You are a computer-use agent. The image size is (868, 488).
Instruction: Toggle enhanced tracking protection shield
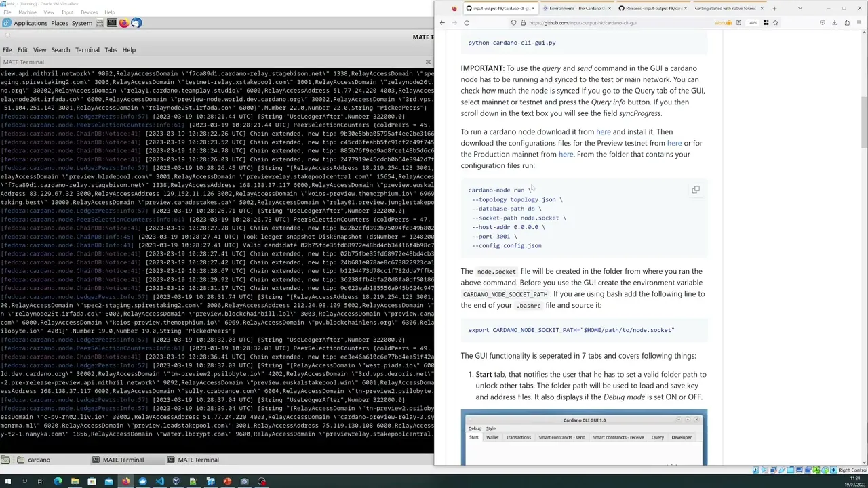pos(513,22)
